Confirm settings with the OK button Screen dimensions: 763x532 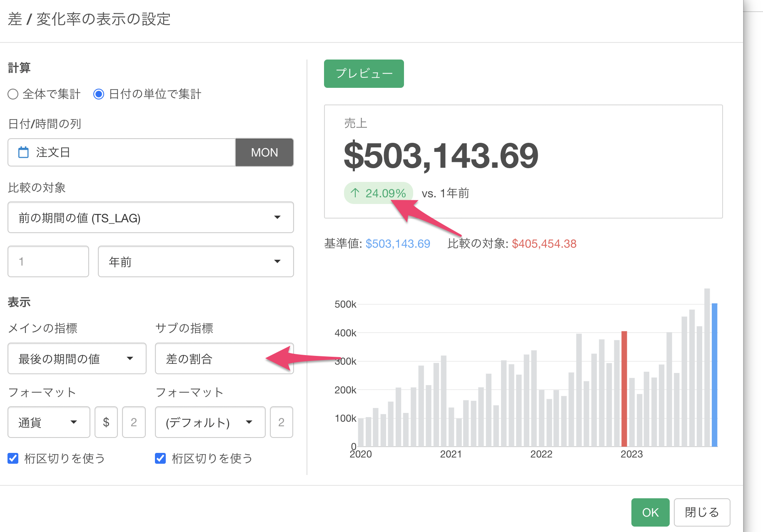(650, 512)
